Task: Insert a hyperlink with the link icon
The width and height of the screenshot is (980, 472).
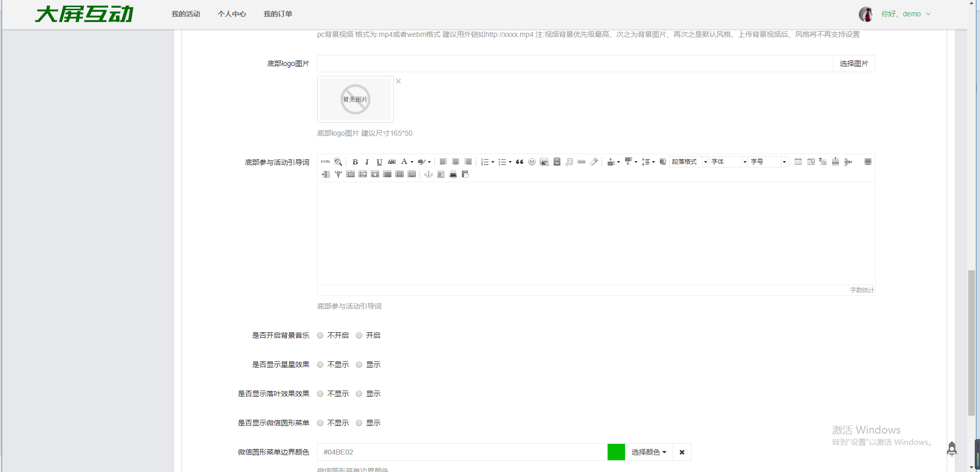Action: coord(582,162)
